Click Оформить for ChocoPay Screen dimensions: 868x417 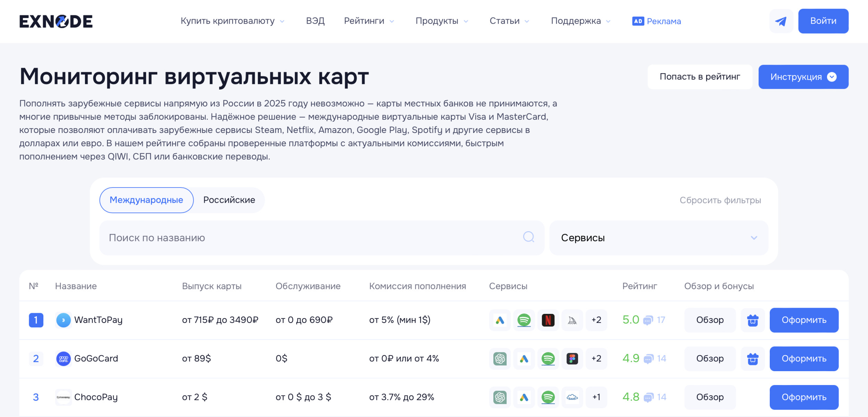point(804,397)
